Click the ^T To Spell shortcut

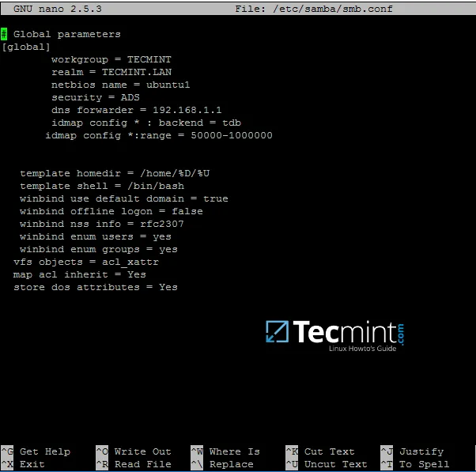pyautogui.click(x=415, y=464)
